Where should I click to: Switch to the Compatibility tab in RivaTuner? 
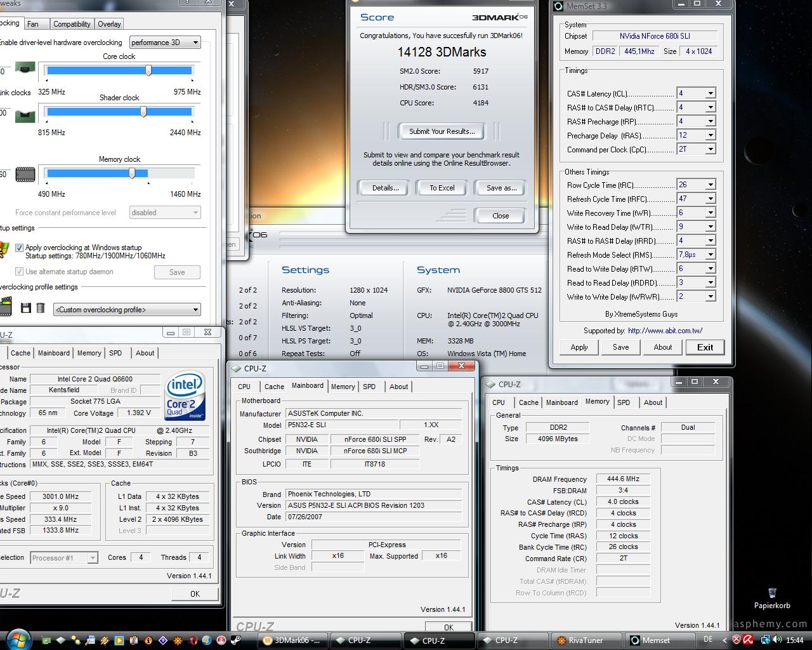pos(72,24)
